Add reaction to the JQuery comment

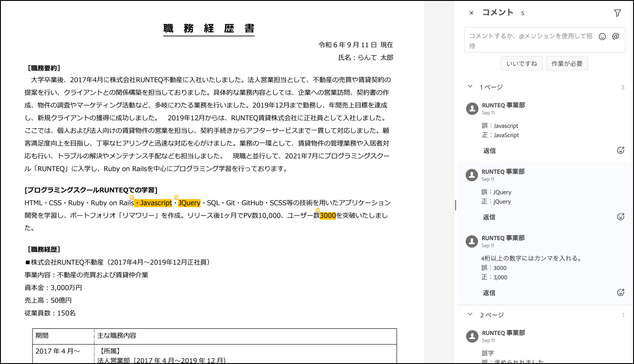pyautogui.click(x=621, y=217)
